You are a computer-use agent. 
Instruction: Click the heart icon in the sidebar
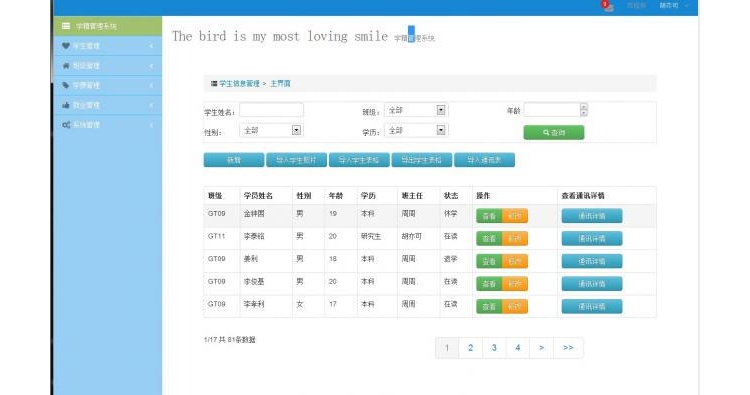point(66,46)
